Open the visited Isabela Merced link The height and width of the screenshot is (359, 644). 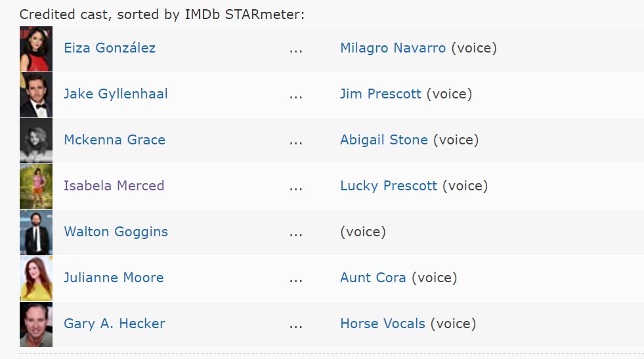tap(114, 186)
